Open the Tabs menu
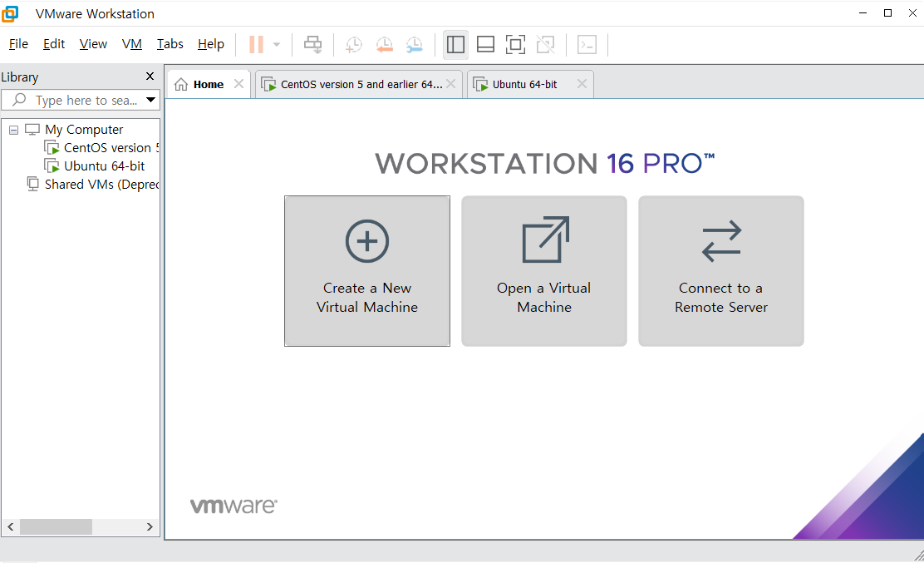The image size is (924, 563). [x=170, y=44]
